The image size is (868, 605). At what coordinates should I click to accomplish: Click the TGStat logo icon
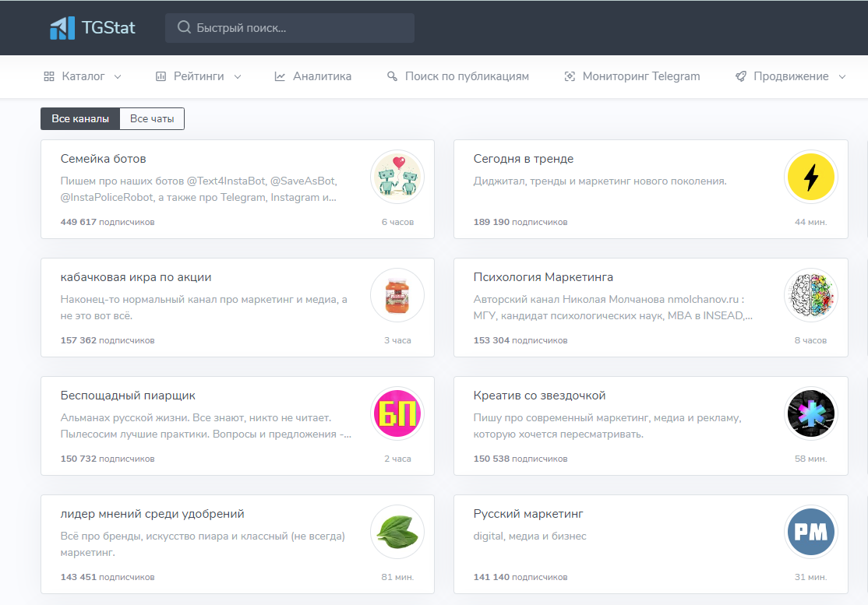(x=62, y=28)
